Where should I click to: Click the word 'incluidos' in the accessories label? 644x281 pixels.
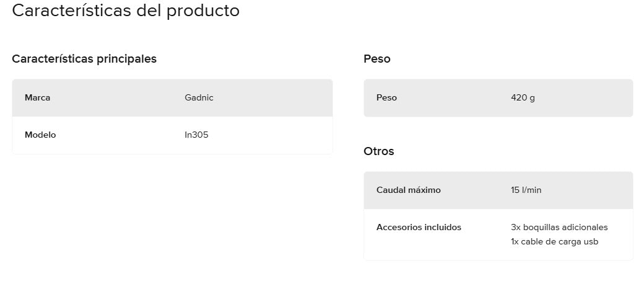[443, 227]
